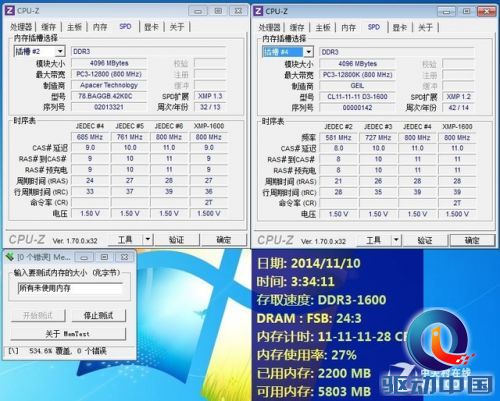The height and width of the screenshot is (401, 500).
Task: Open 主板 tab in left CPU-Z window
Action: click(74, 27)
